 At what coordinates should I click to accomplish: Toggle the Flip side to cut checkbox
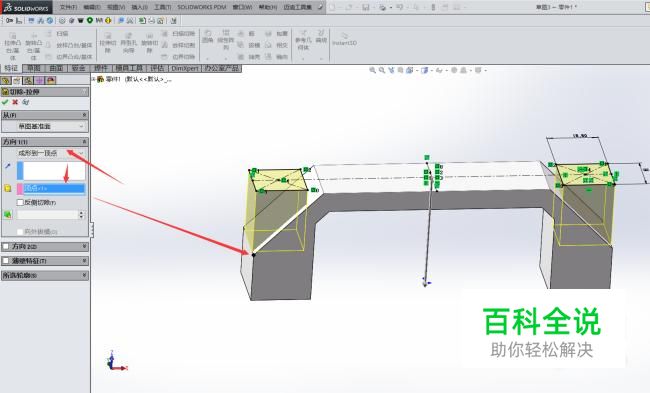[20, 202]
